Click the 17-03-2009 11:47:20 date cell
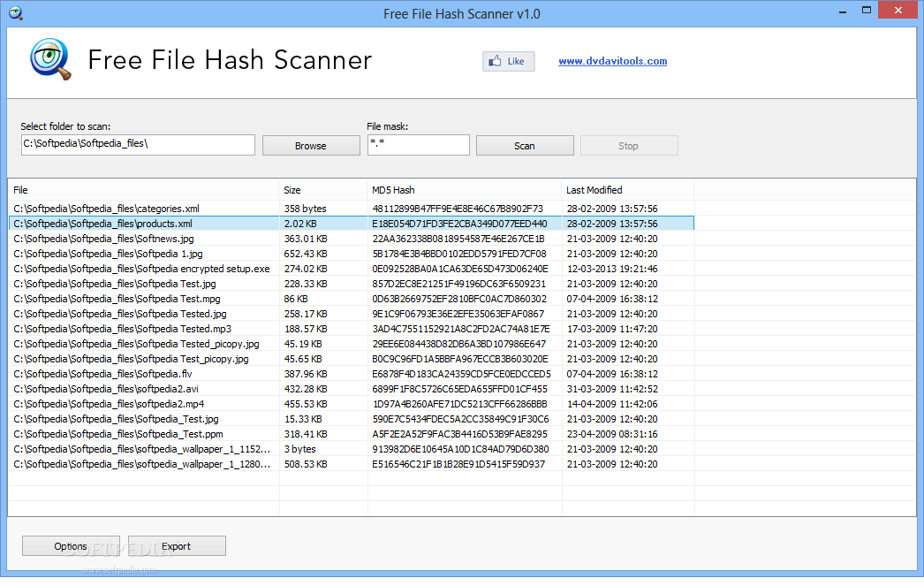This screenshot has height=586, width=924. [x=612, y=329]
